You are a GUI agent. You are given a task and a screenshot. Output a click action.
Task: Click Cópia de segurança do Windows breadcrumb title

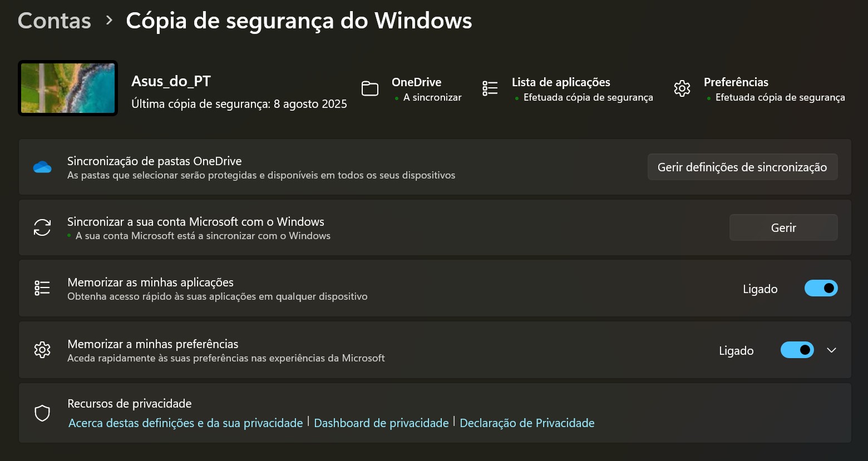[299, 21]
